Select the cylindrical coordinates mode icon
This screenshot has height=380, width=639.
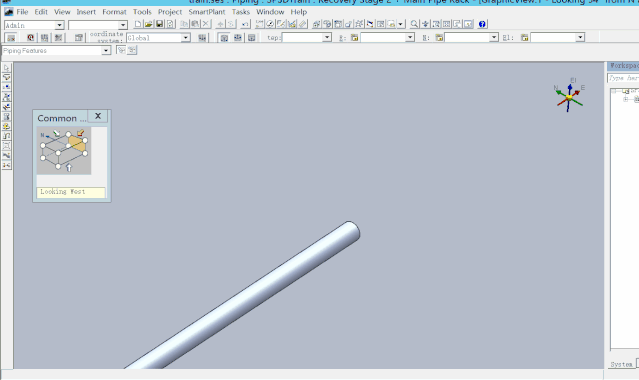click(x=252, y=38)
